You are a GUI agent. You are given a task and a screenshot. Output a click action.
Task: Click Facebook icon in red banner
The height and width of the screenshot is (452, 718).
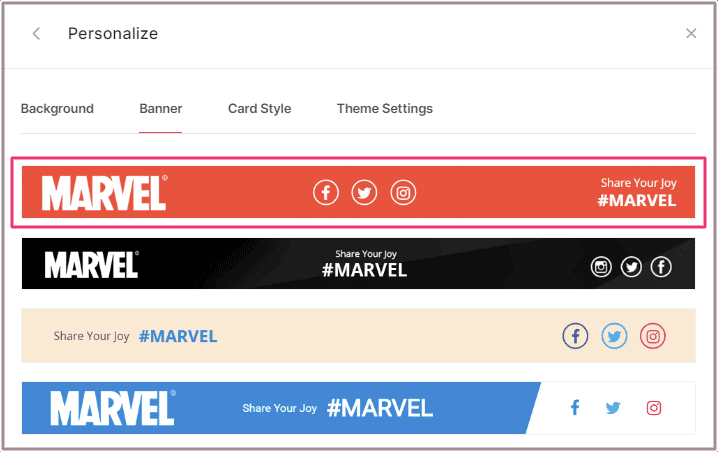[326, 193]
